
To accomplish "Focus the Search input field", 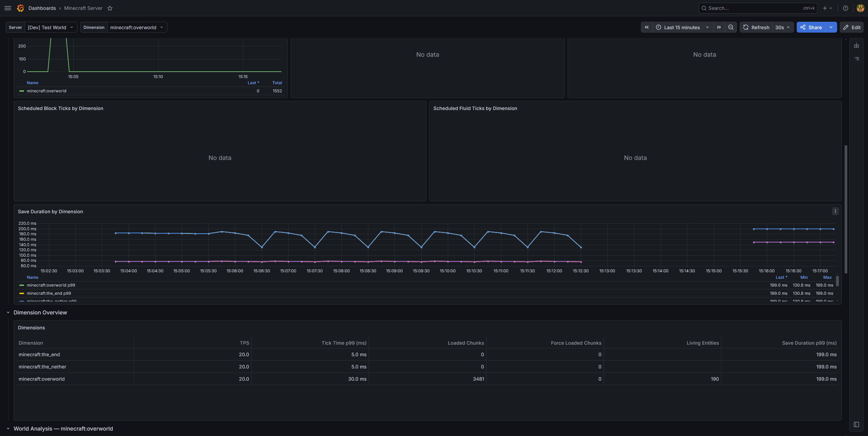I will coord(758,8).
